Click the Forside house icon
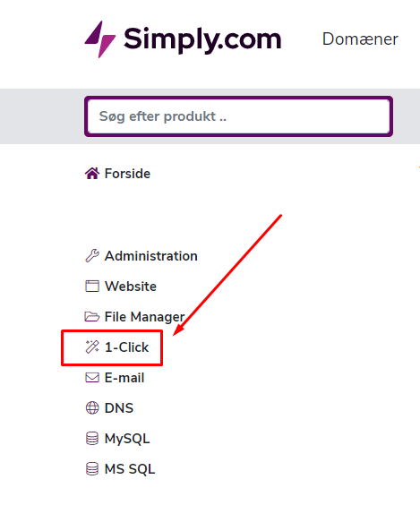 pos(92,174)
